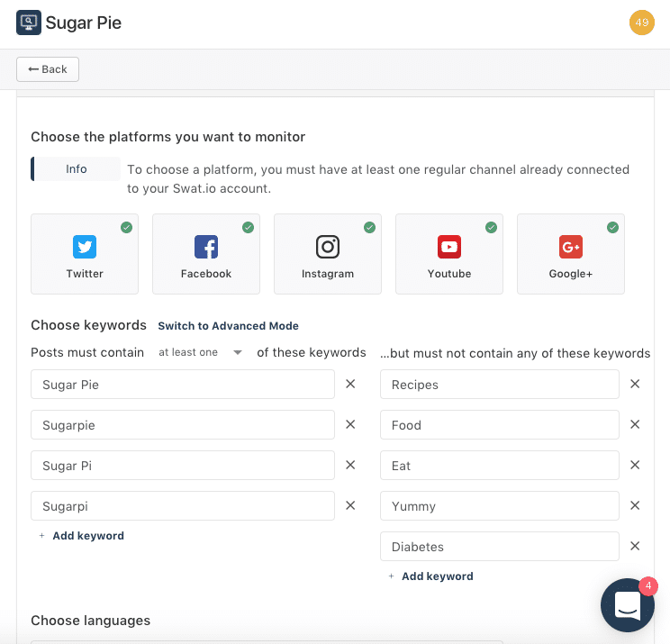Image resolution: width=670 pixels, height=644 pixels.
Task: Uncheck the green checkmark on Youtube card
Action: (x=492, y=227)
